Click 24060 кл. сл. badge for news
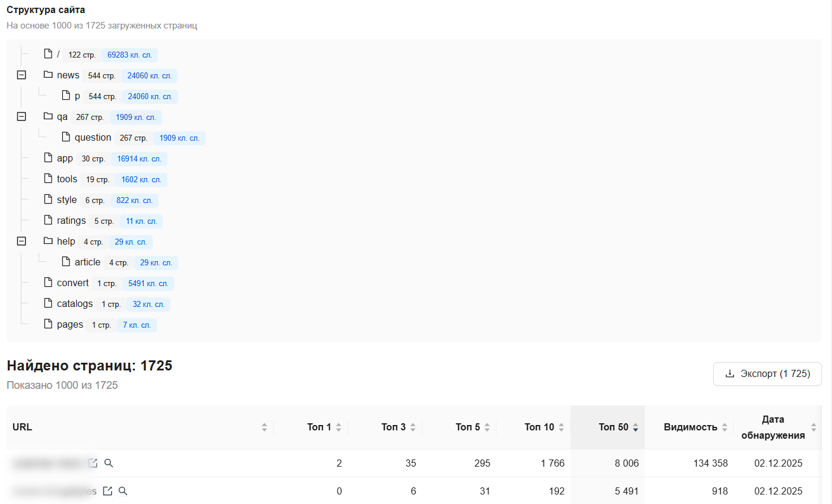The width and height of the screenshot is (832, 504). (x=149, y=76)
